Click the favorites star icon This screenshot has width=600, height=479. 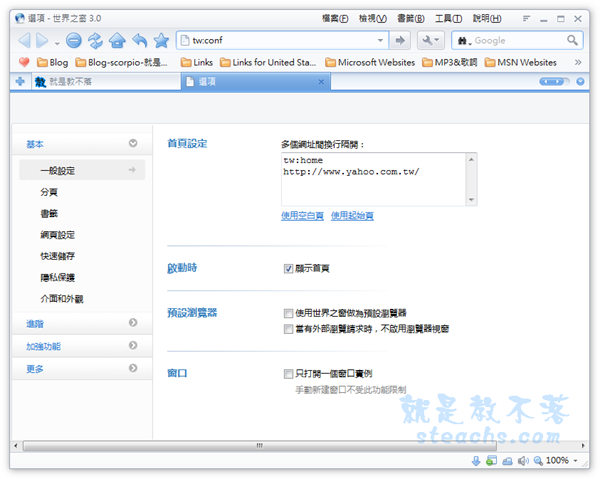161,40
